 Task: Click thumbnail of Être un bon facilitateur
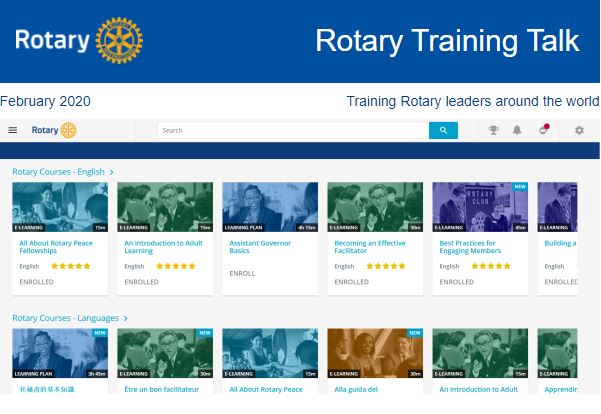coord(165,353)
